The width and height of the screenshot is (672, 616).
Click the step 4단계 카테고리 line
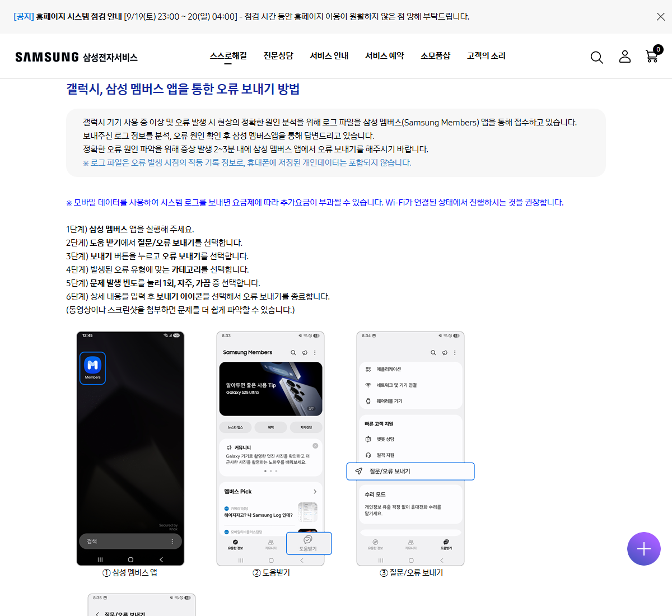(157, 270)
